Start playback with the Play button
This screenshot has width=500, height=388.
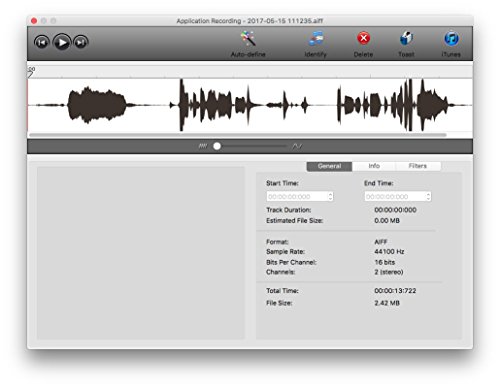click(62, 42)
